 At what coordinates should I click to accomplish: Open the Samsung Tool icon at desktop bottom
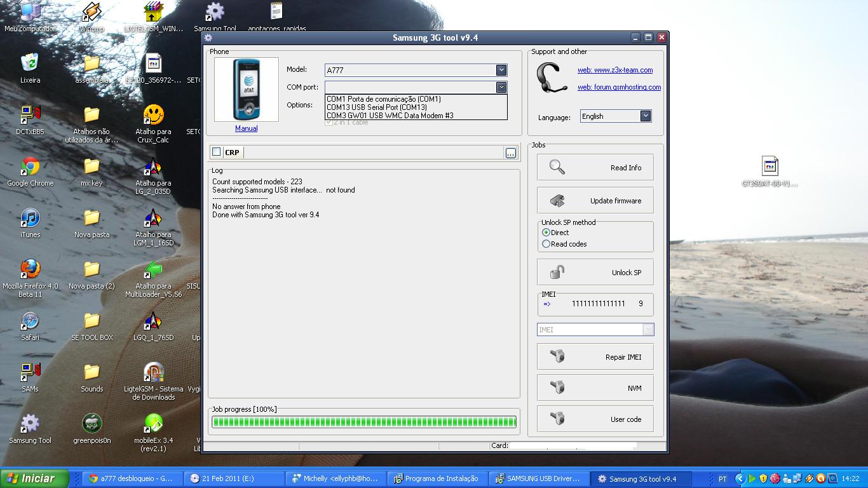(30, 429)
